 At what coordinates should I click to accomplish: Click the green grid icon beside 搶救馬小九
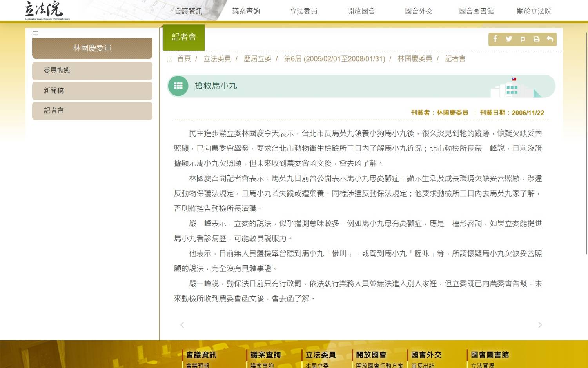coord(178,86)
